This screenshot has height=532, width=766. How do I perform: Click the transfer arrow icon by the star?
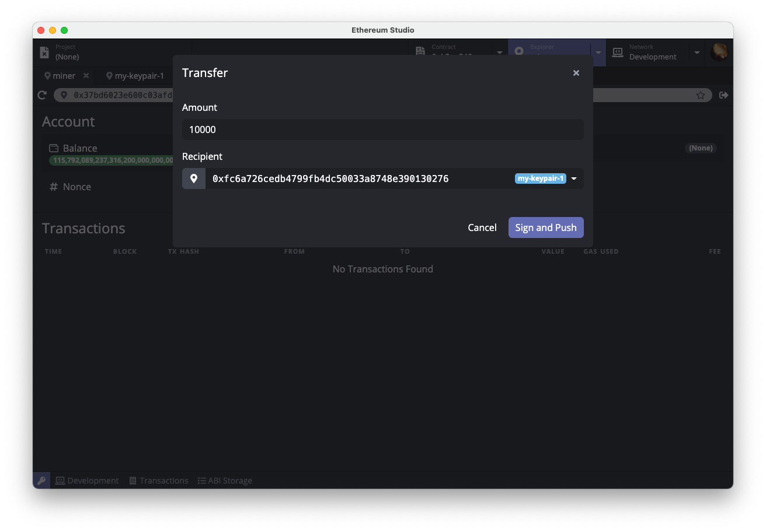pos(724,95)
